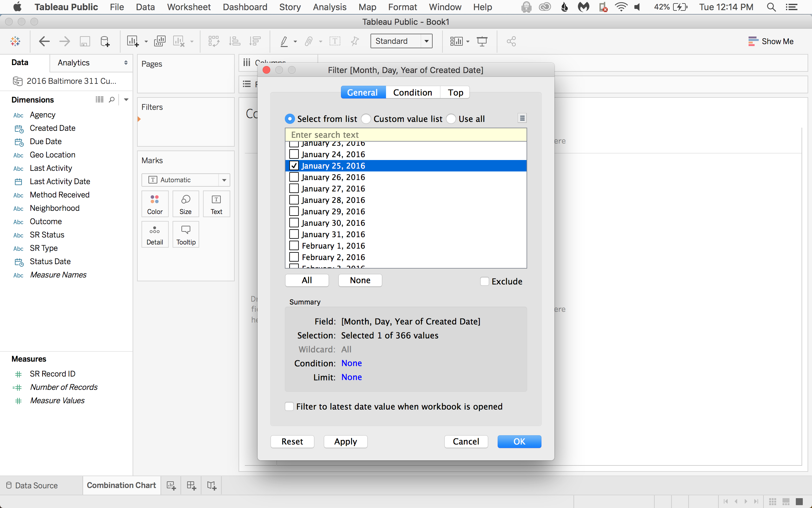The height and width of the screenshot is (508, 812).
Task: Click Cancel in the filter dialog
Action: coord(466,441)
